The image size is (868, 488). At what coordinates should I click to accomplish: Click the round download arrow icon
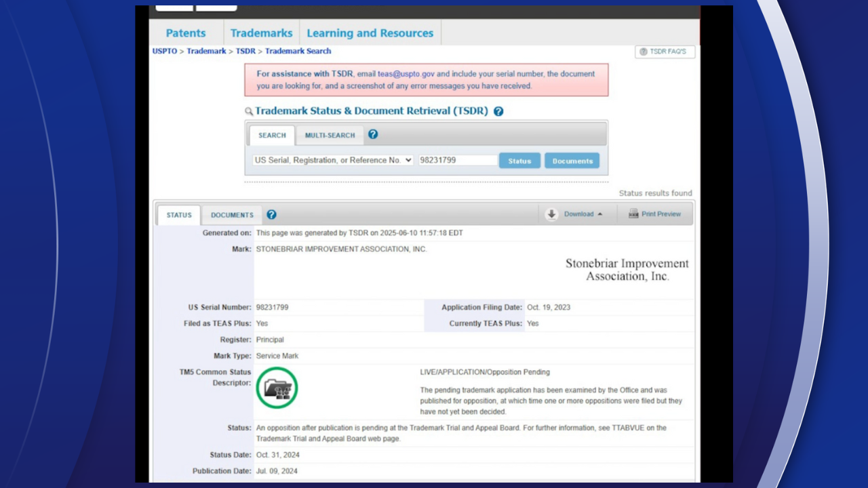pos(551,214)
